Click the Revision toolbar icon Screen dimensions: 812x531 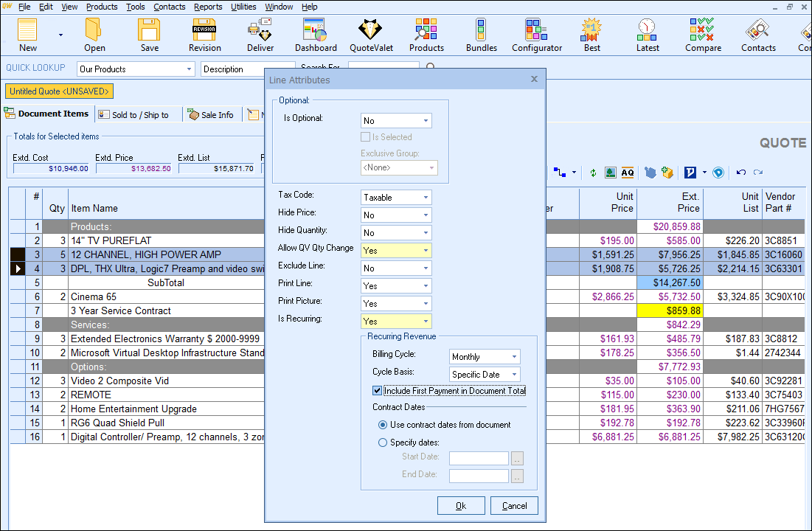click(204, 35)
